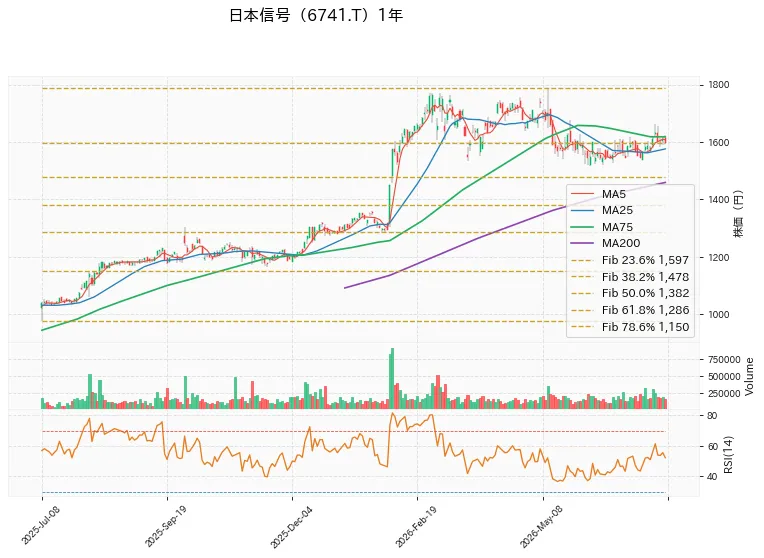The image size is (764, 558).
Task: Select the Fib 38.2% 1,478 legend entry
Action: tap(630, 277)
